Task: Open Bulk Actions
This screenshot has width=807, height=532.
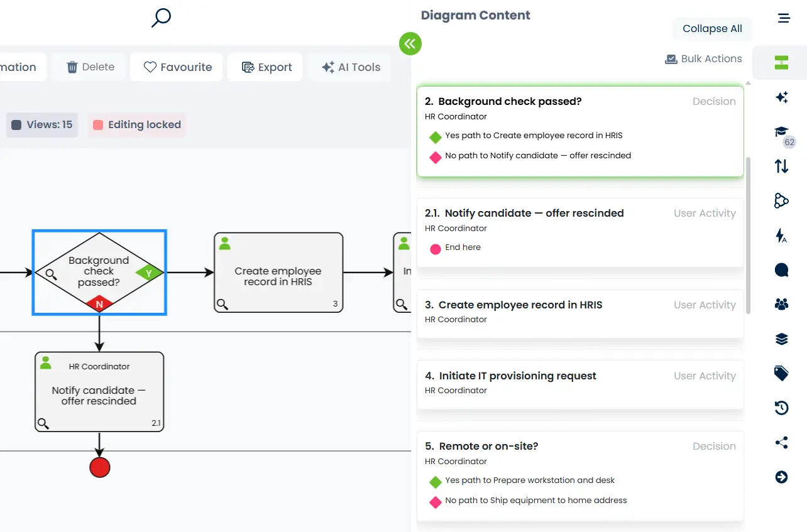Action: (703, 59)
